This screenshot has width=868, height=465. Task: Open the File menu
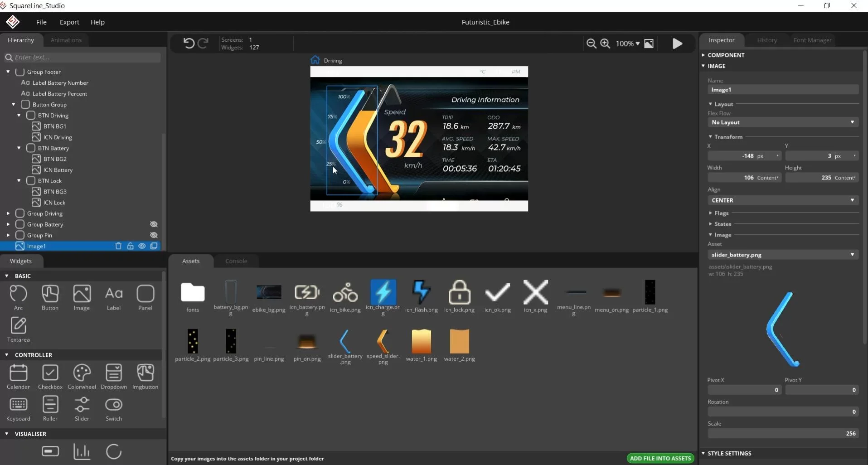click(41, 22)
